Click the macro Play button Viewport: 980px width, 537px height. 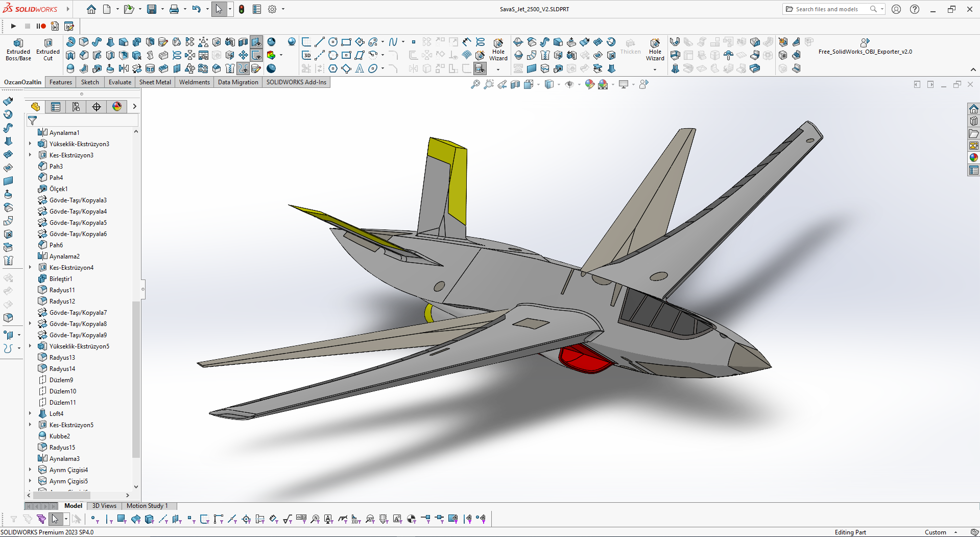click(14, 26)
